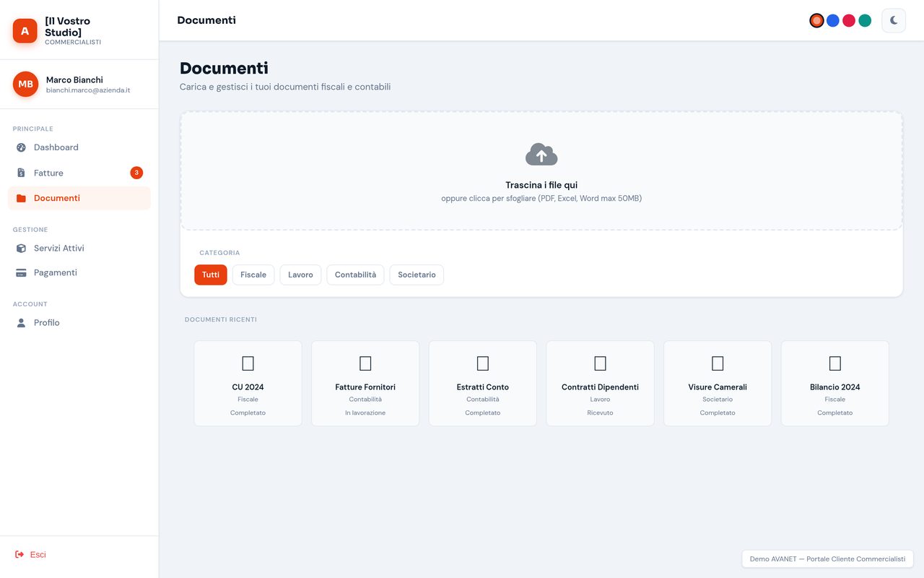Click Esci to log out
This screenshot has height=578, width=924.
[30, 554]
